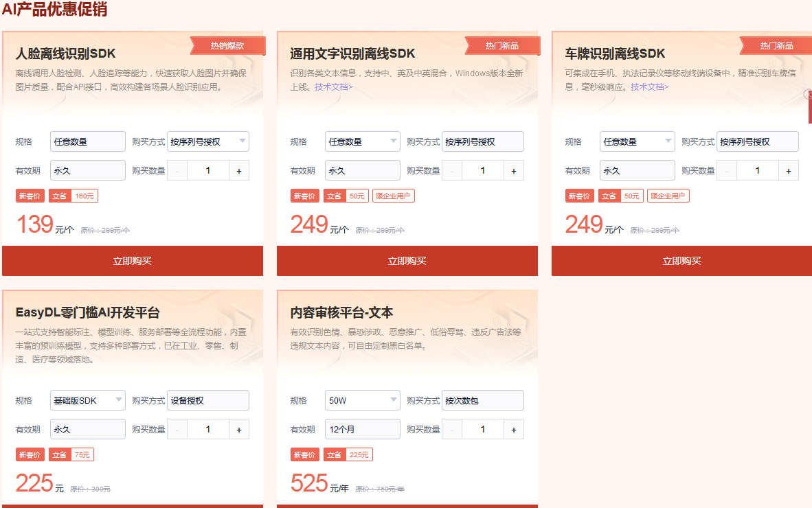Viewport: 812px width, 508px height.
Task: Click 热门新品 badge on 通用文字识别离线SDK card
Action: click(502, 45)
